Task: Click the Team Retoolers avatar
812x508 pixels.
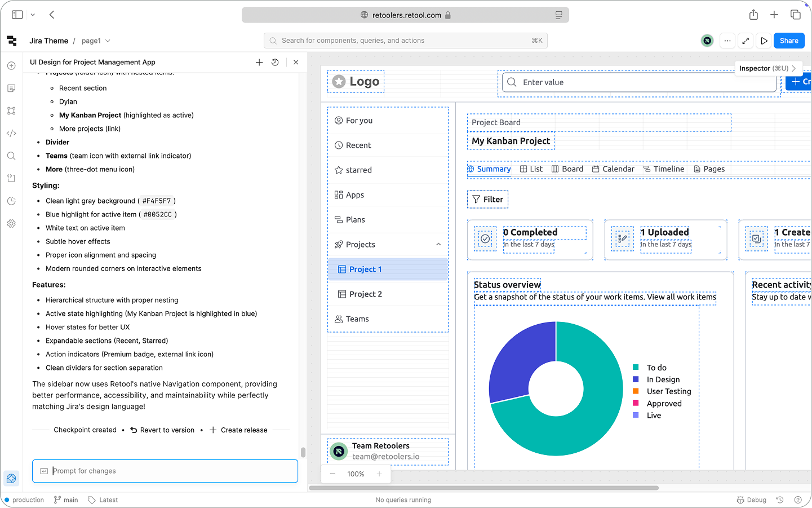Action: coord(339,451)
